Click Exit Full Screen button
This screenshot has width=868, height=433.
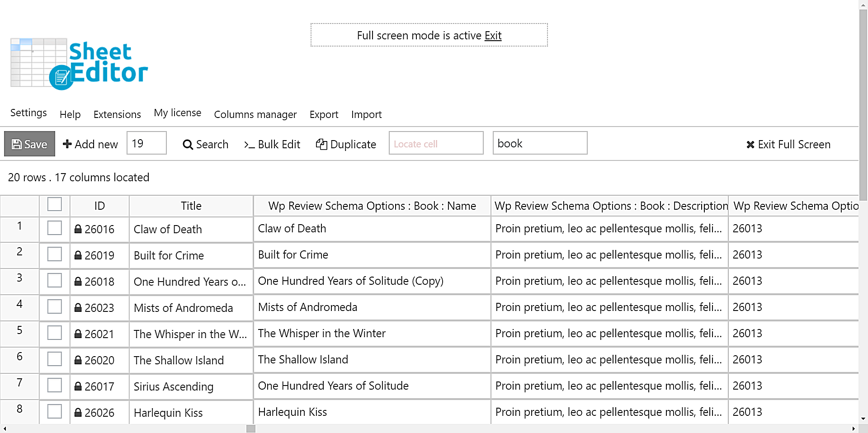[788, 144]
